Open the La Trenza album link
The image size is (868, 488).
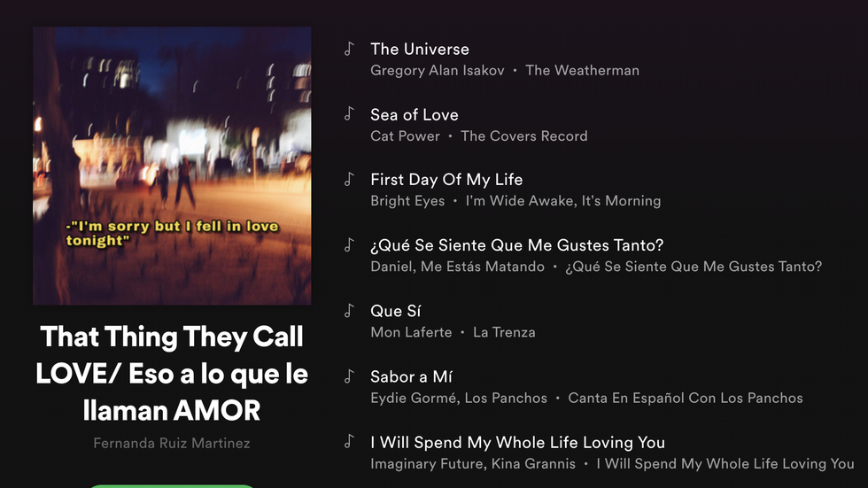(504, 332)
